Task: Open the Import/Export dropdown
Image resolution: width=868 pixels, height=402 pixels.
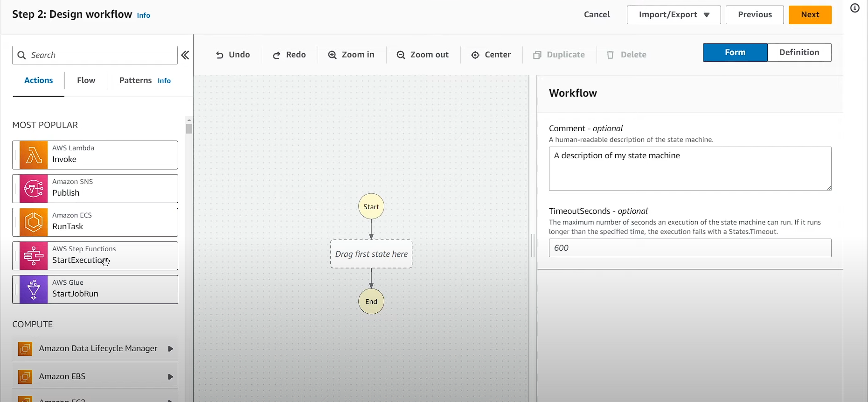Action: pos(674,15)
